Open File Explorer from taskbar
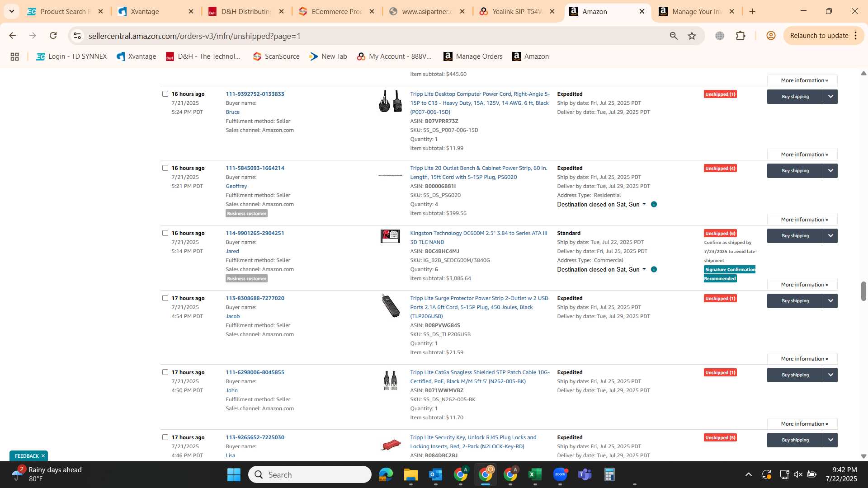 410,475
